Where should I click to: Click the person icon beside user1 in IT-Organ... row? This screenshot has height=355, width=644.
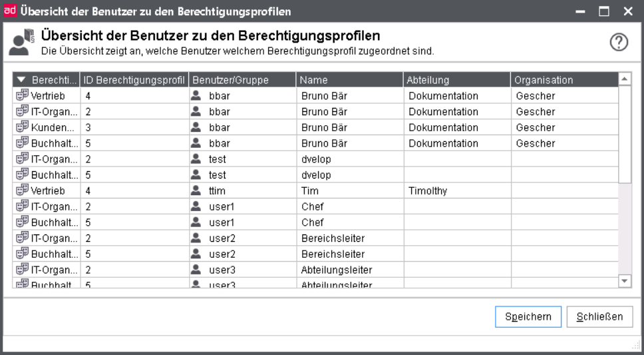(x=196, y=206)
